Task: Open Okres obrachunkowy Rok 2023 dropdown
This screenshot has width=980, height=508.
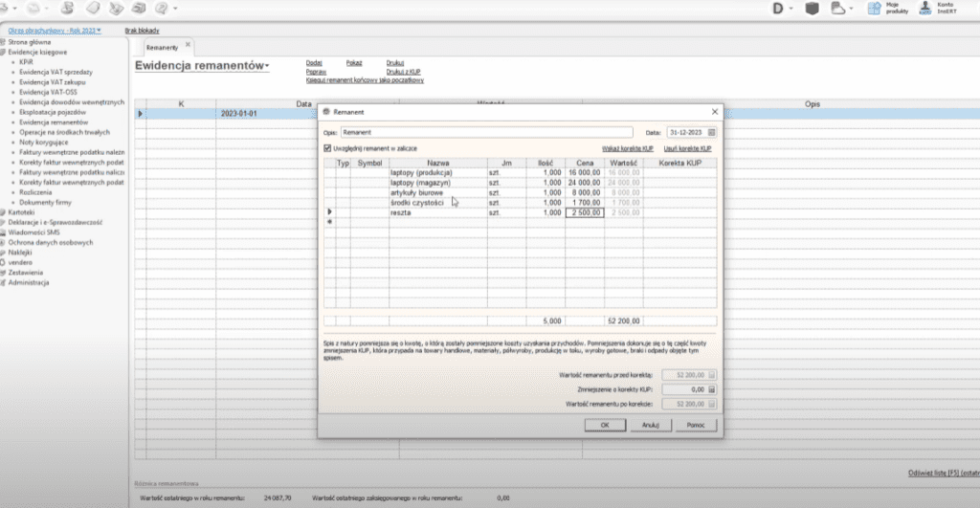Action: click(55, 31)
